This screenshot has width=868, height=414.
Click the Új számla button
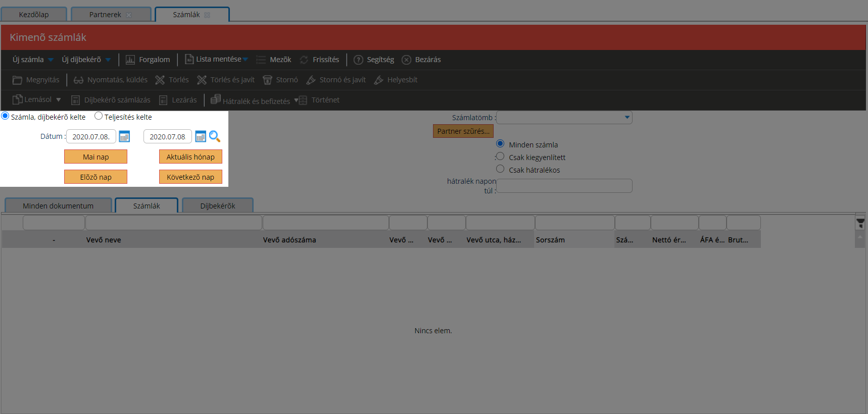tap(28, 60)
